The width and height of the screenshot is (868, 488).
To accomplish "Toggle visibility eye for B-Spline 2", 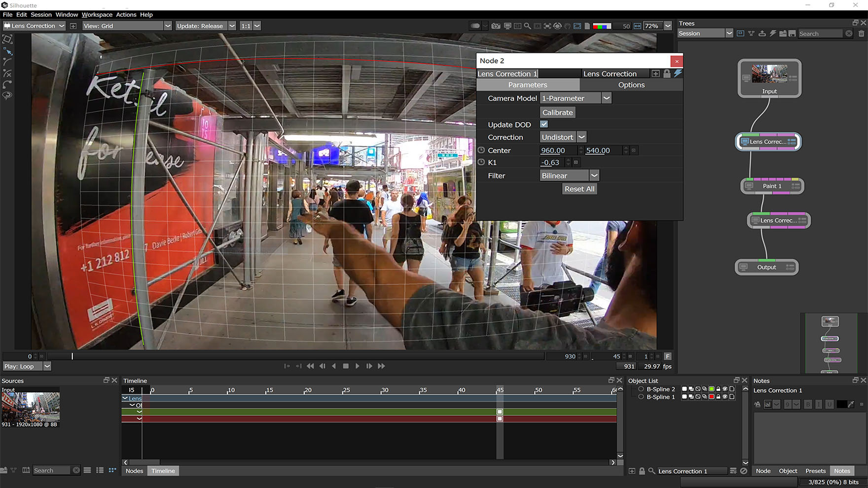I will coord(725,389).
